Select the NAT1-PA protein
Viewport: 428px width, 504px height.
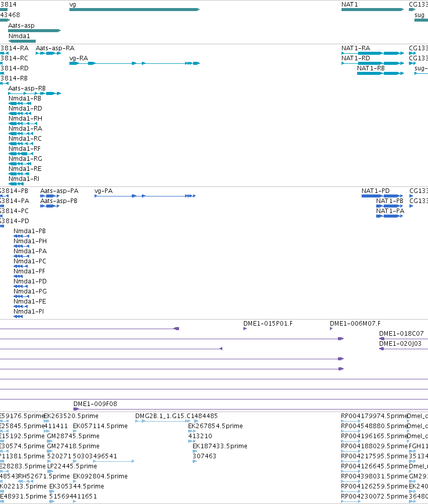pos(390,216)
